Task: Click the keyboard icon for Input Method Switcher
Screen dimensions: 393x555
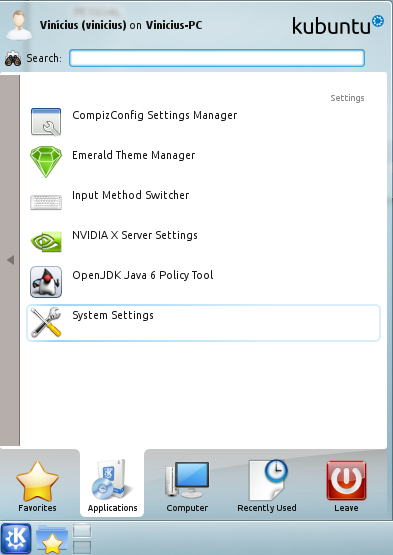Action: 46,202
